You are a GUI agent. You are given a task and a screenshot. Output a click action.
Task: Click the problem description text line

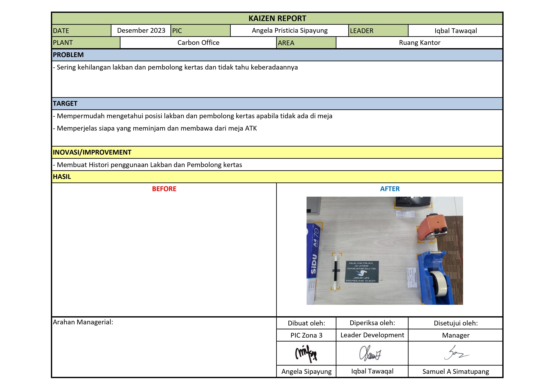pyautogui.click(x=175, y=67)
